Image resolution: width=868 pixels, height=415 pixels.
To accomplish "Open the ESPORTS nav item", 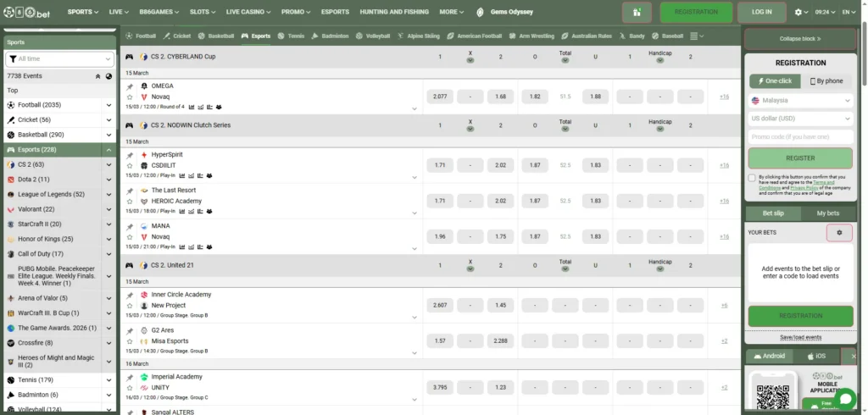I will tap(335, 12).
